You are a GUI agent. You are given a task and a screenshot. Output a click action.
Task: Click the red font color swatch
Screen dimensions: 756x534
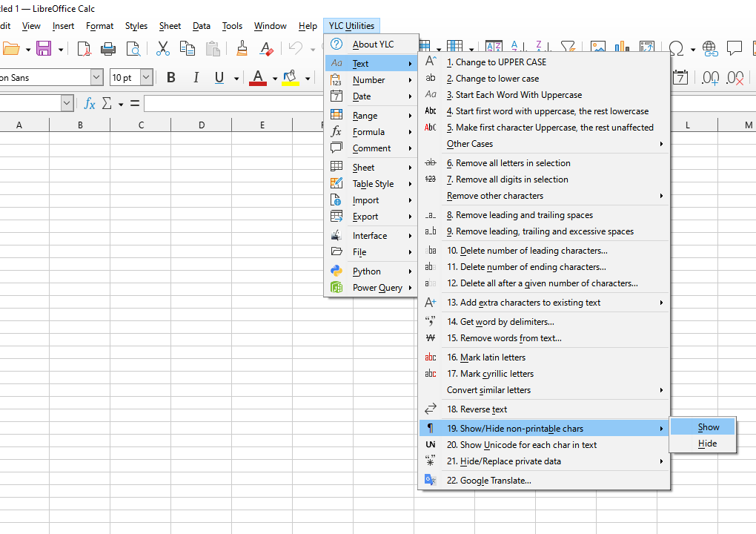257,78
